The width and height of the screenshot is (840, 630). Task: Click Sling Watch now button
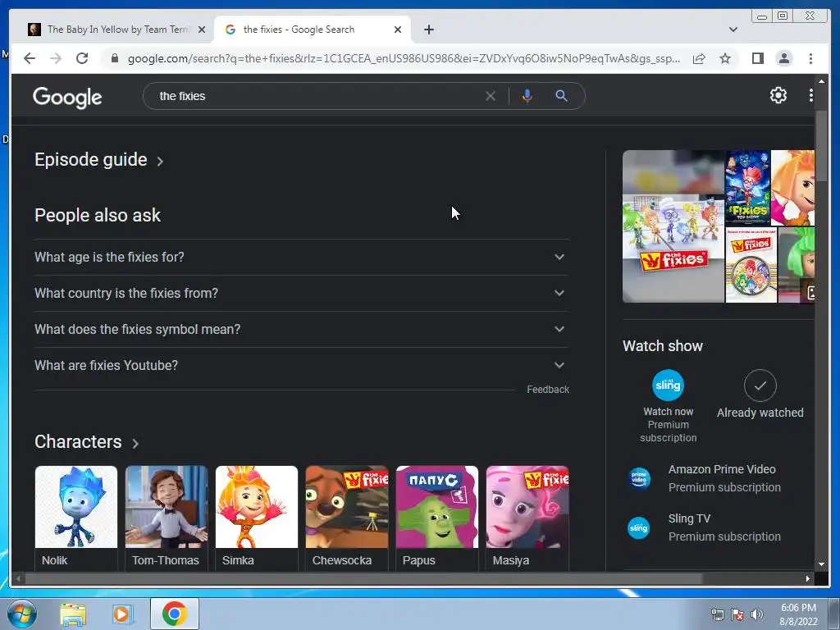point(668,406)
